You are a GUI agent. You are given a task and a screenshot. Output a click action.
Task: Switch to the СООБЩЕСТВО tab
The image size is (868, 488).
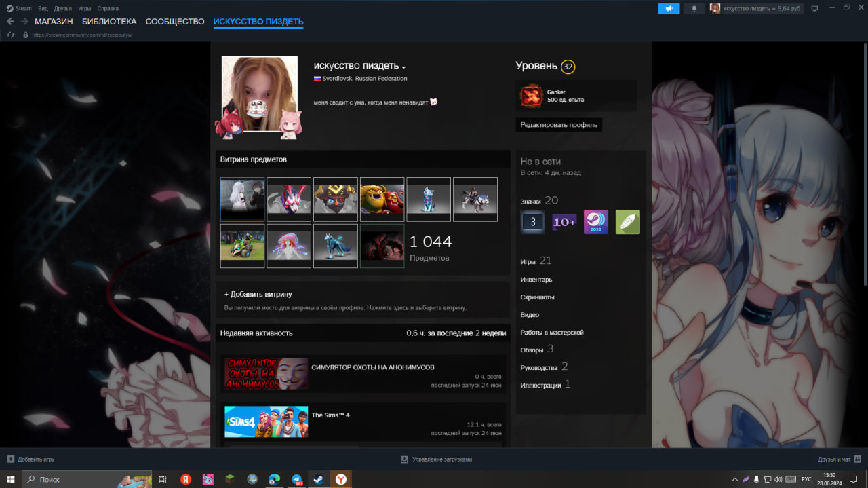pos(175,22)
